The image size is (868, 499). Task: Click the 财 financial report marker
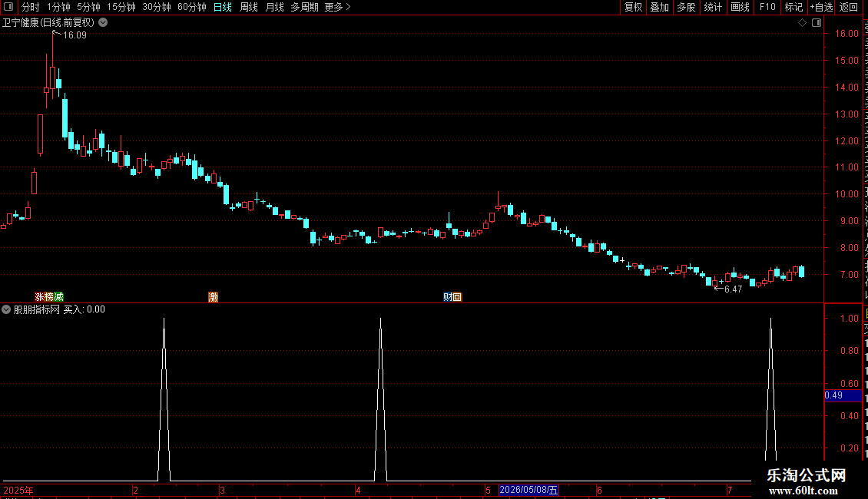click(x=448, y=297)
